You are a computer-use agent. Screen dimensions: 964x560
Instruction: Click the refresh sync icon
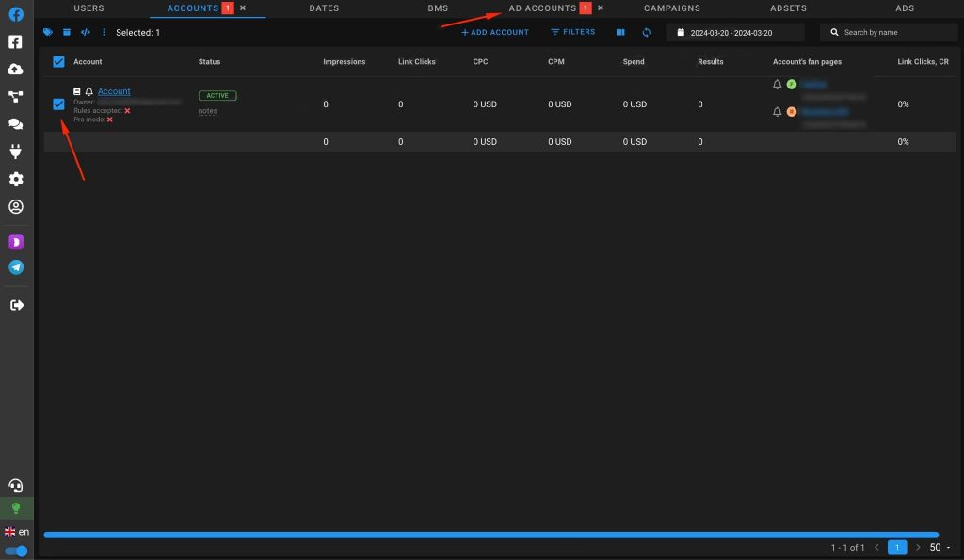pyautogui.click(x=646, y=32)
